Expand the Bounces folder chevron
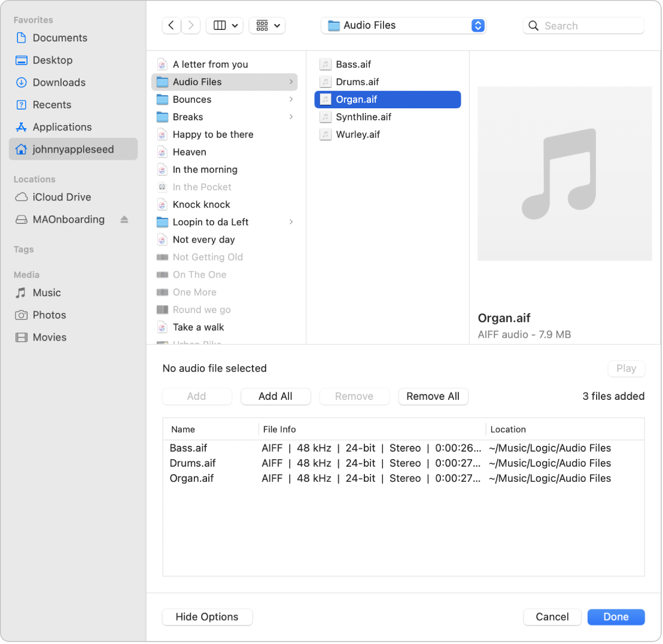 291,99
